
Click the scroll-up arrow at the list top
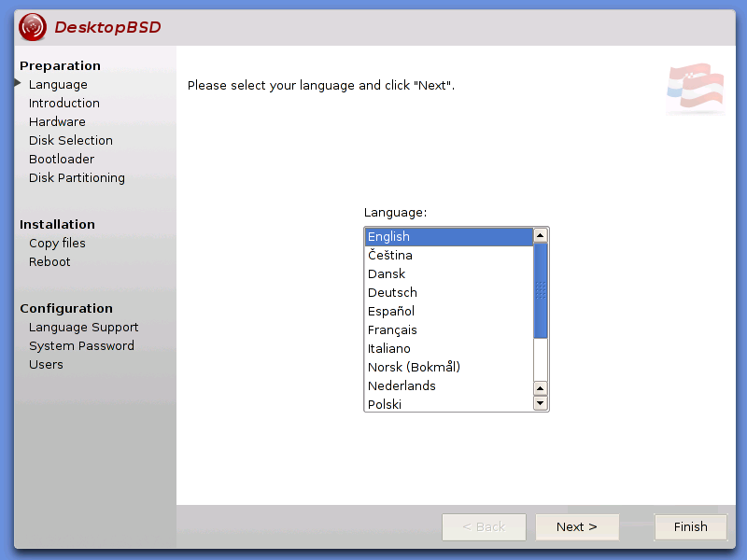tap(541, 235)
